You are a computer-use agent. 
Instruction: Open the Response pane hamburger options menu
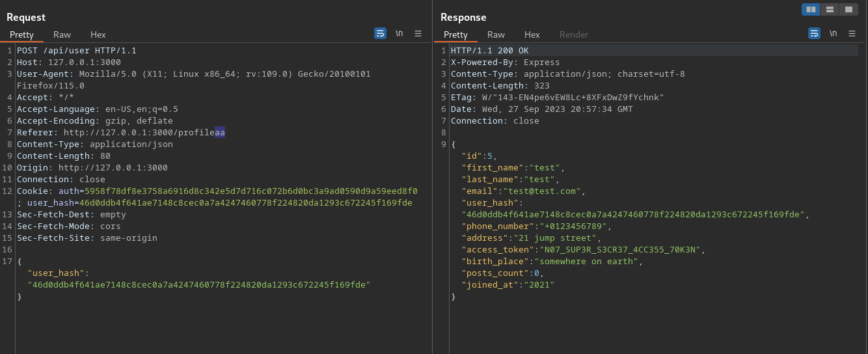tap(852, 33)
